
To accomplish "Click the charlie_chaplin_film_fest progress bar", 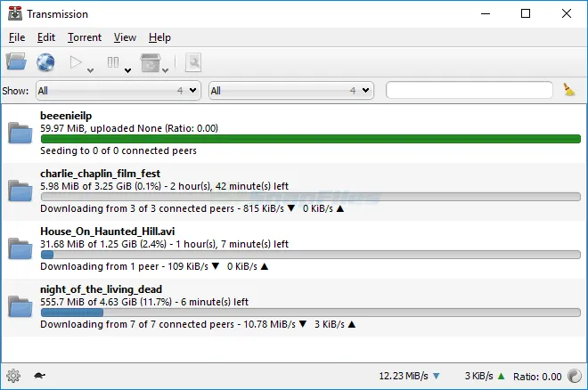I will coord(311,197).
